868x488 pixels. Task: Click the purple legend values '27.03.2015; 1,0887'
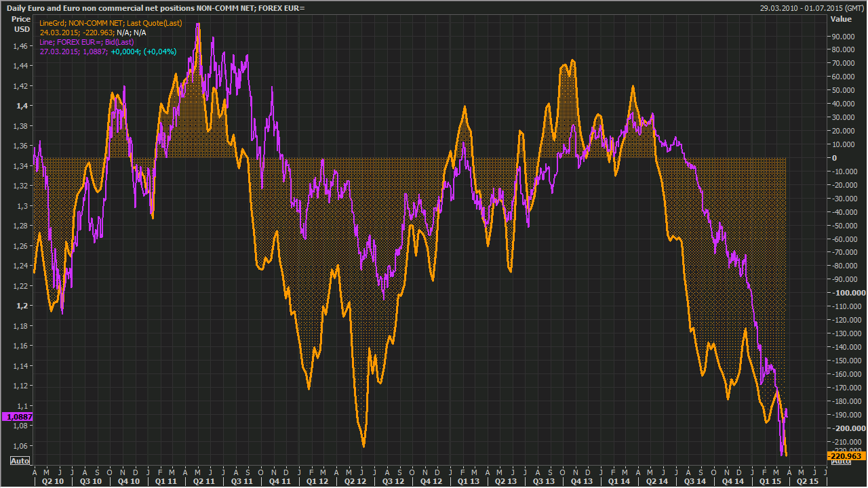tap(73, 52)
